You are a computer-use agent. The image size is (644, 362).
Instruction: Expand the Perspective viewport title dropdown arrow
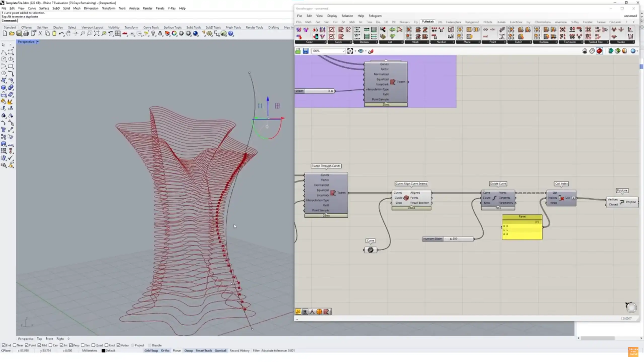(37, 42)
